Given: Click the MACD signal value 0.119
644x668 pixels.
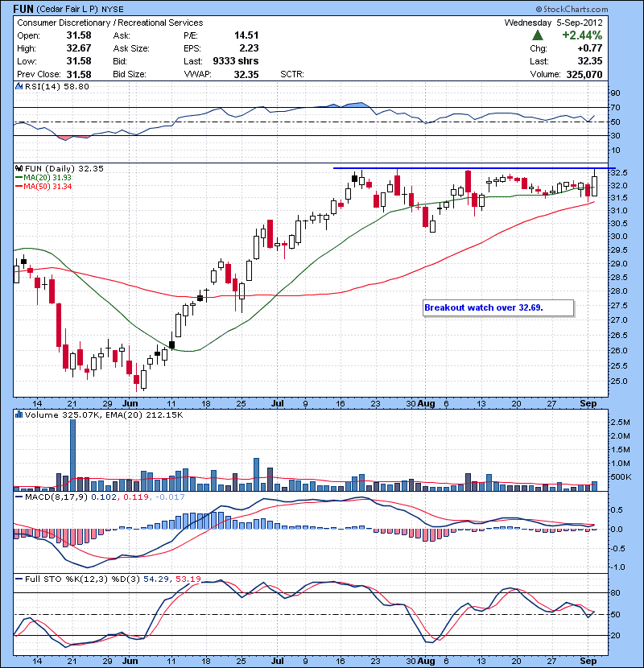Looking at the screenshot, I should tap(136, 497).
